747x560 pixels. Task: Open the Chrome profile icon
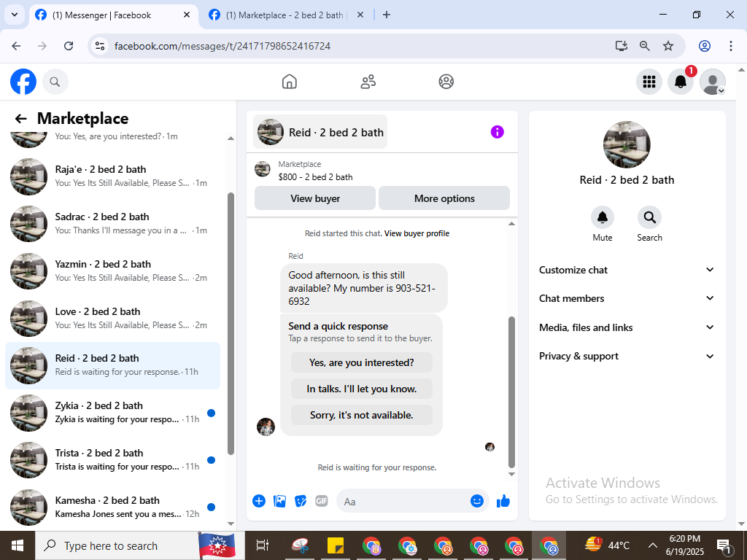point(705,46)
